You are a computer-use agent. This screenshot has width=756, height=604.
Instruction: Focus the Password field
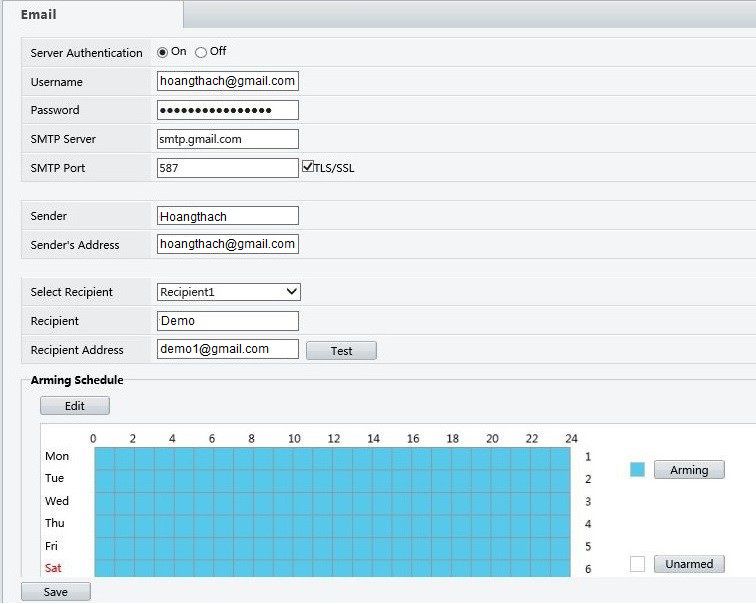pos(228,110)
